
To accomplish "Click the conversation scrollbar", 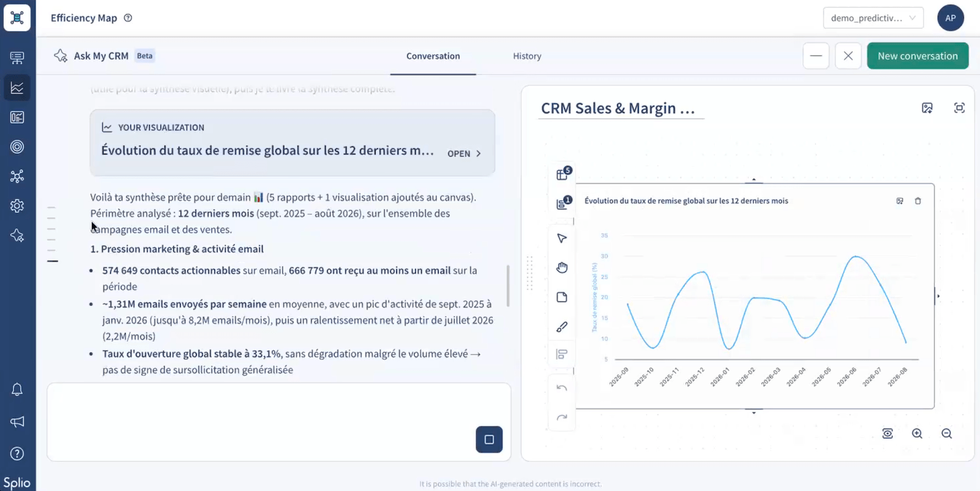I will (507, 285).
